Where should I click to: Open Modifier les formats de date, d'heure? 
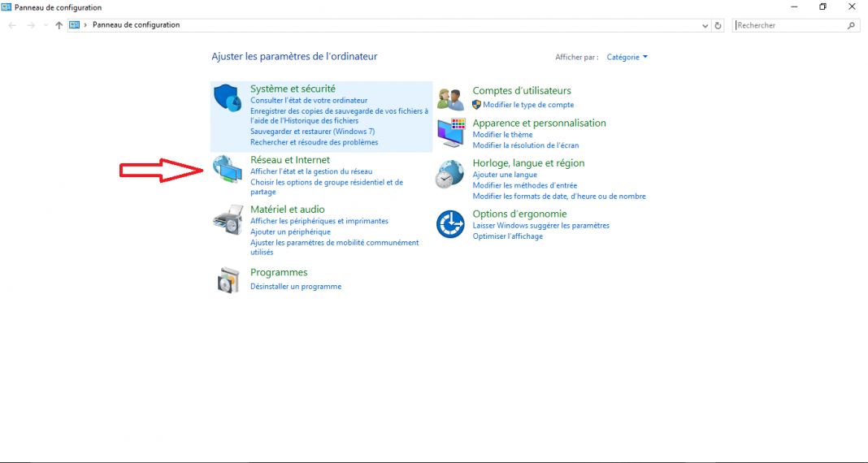point(559,197)
